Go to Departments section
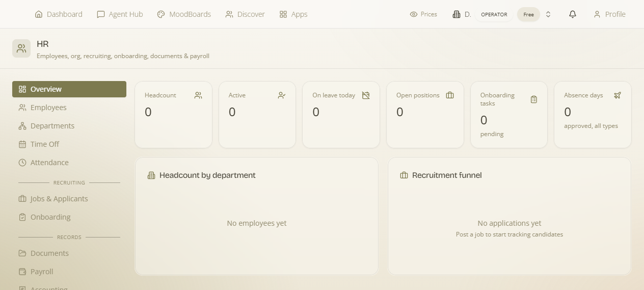 [x=69, y=126]
